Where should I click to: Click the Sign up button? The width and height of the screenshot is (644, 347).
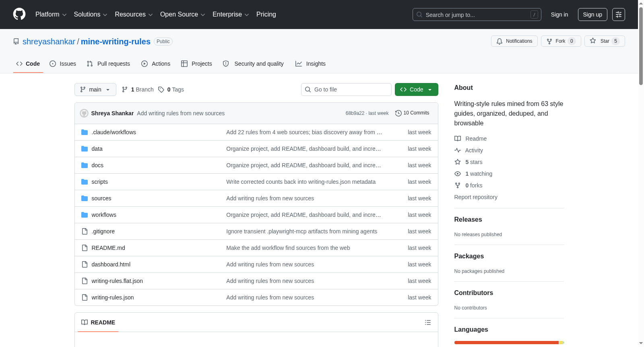pyautogui.click(x=592, y=15)
